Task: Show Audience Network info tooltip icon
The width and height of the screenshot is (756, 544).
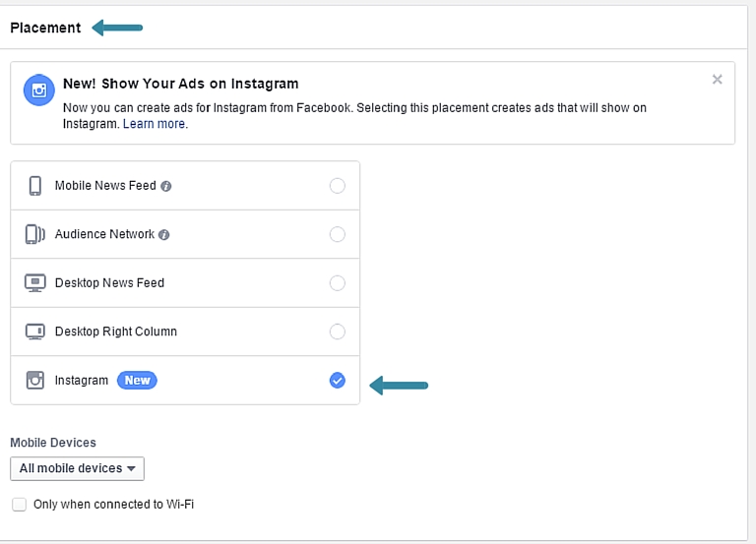Action: tap(164, 235)
